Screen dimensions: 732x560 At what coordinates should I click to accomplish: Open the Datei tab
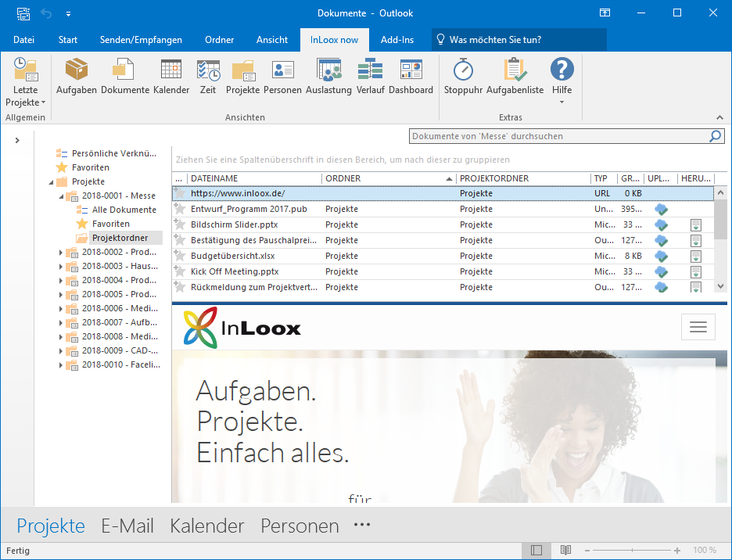point(23,40)
